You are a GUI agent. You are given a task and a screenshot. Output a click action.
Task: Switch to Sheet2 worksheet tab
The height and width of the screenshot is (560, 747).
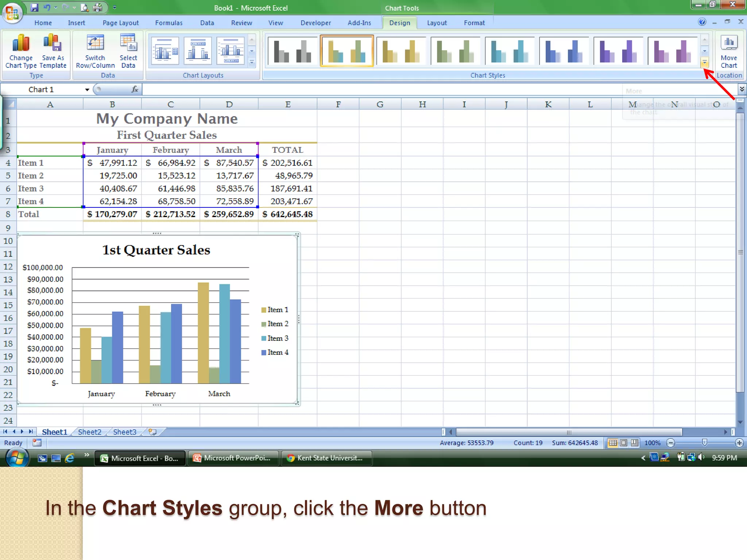pyautogui.click(x=89, y=432)
